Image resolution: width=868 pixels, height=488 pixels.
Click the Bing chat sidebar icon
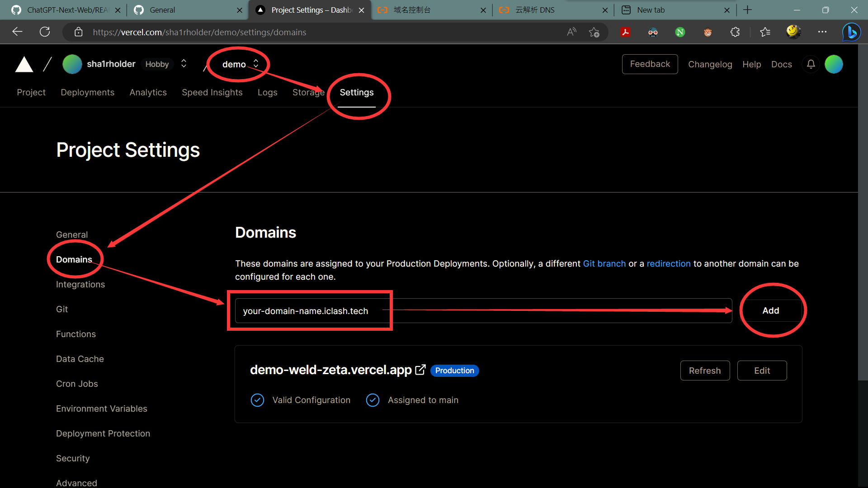pos(851,32)
